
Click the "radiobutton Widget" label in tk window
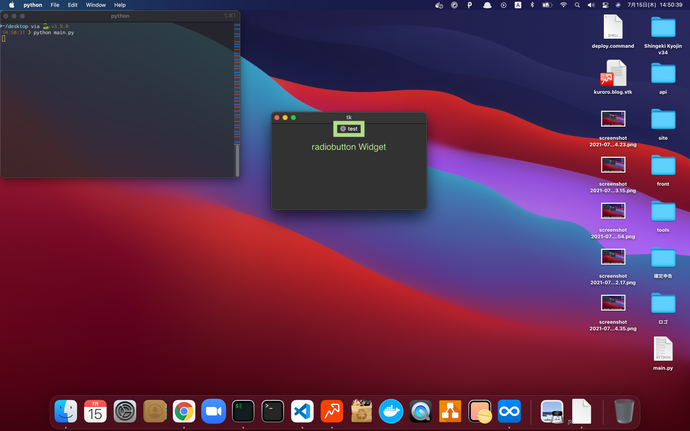click(349, 147)
